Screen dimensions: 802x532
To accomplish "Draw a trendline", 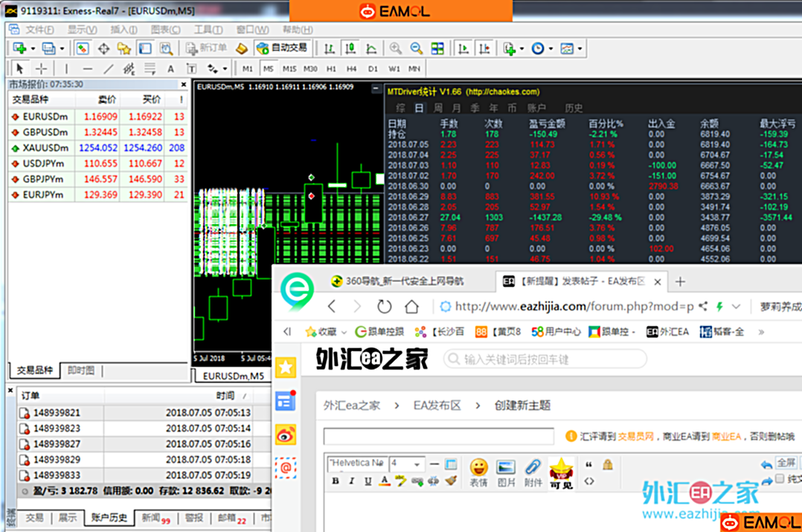I will [x=109, y=68].
